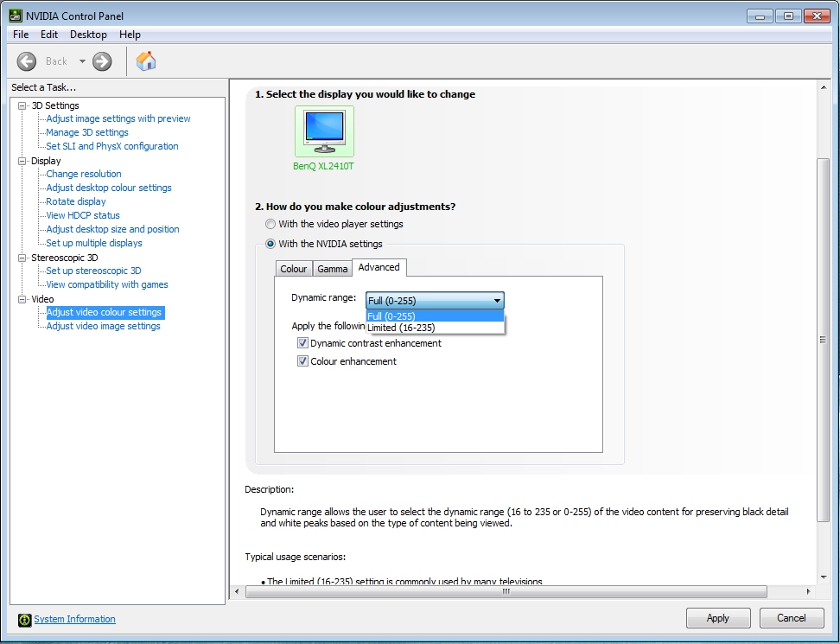Open View compatibility with games
The width and height of the screenshot is (840, 644).
[x=107, y=284]
